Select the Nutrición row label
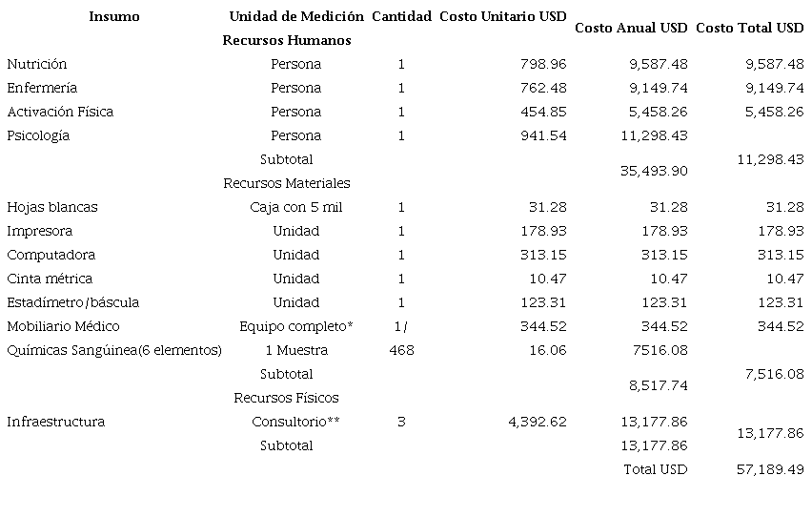The width and height of the screenshot is (812, 517). 37,64
